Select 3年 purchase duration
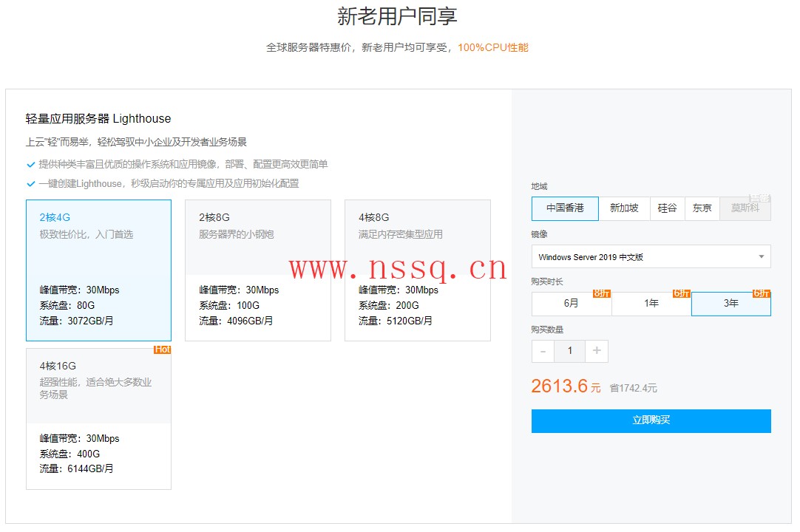 (x=731, y=304)
